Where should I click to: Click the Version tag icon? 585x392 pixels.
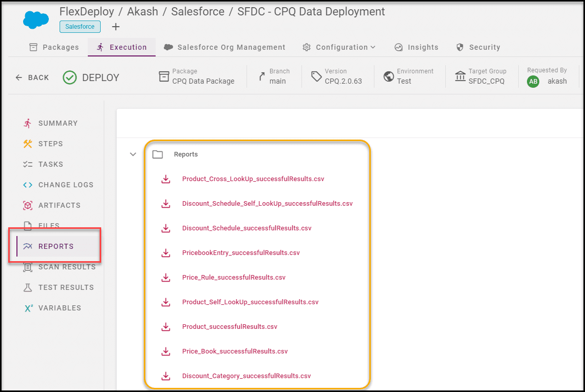coord(316,76)
